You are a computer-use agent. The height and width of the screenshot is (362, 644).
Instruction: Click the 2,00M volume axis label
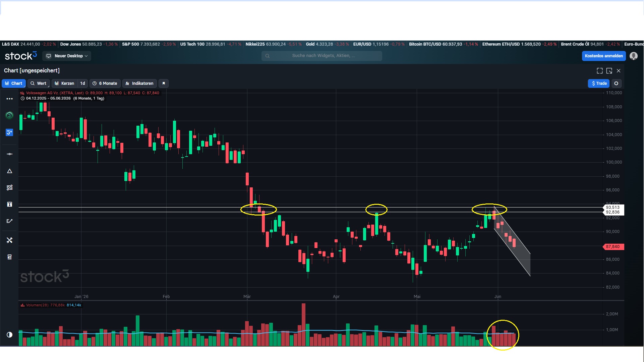pos(612,314)
